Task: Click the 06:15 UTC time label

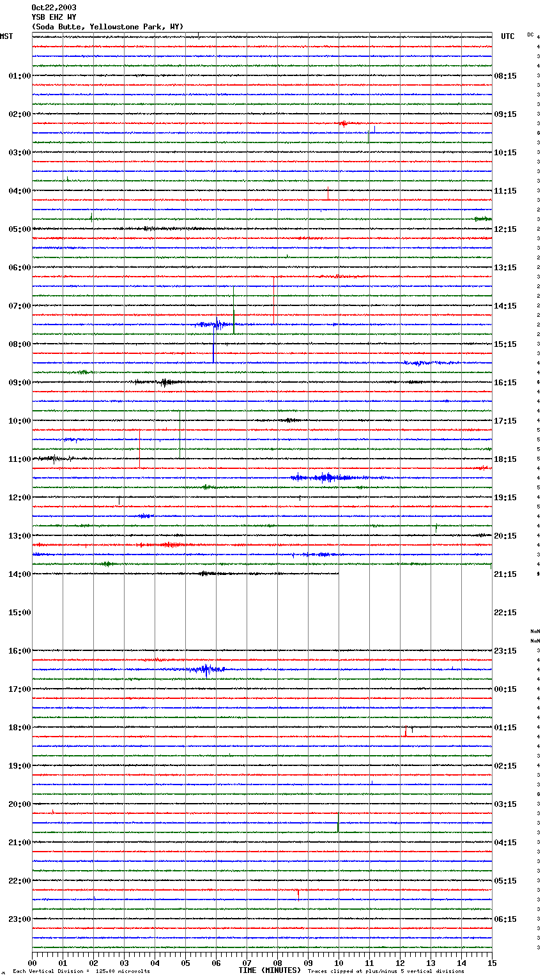Action: 505,919
